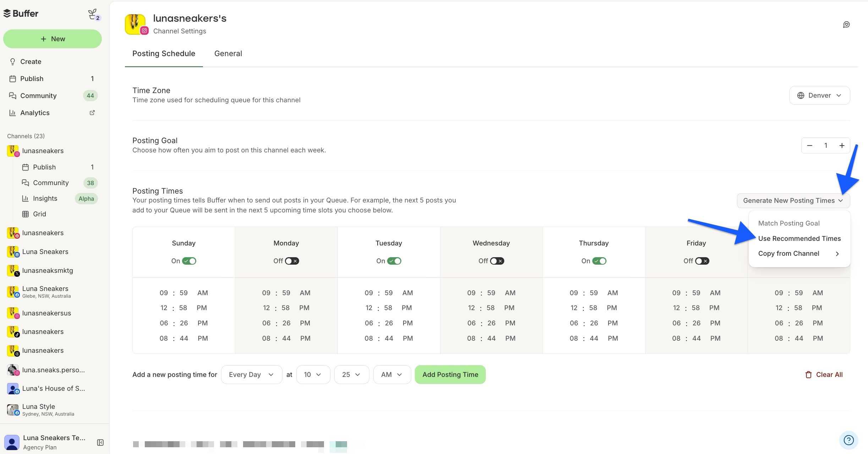Image resolution: width=868 pixels, height=454 pixels.
Task: Toggle Sunday posting times off
Action: pos(189,261)
